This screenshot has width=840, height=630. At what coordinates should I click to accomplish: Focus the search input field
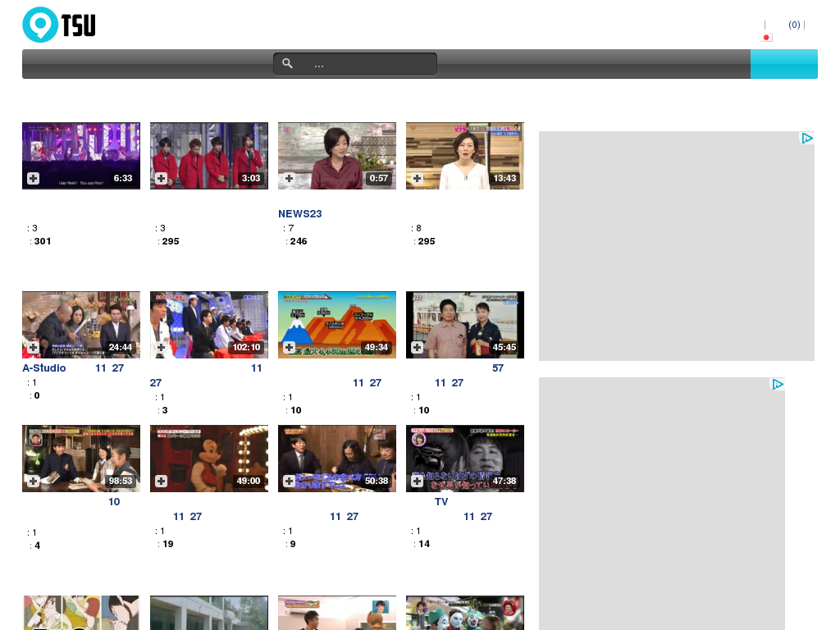[x=355, y=64]
